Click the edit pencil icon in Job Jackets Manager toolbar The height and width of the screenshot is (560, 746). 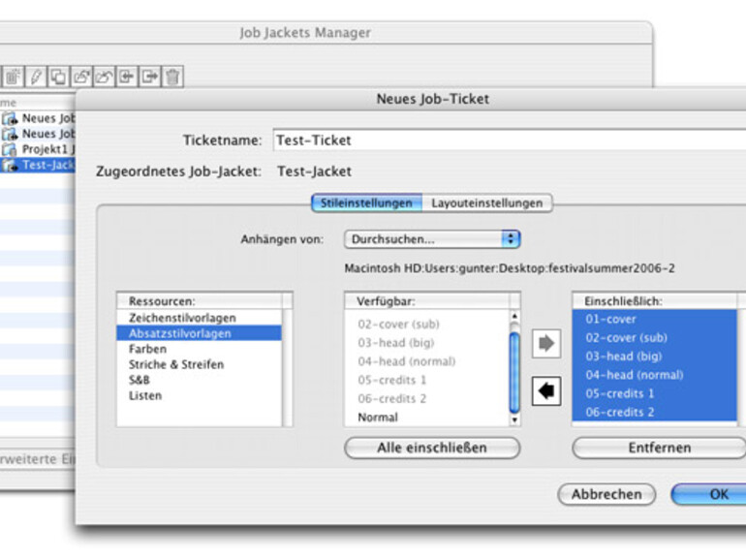pos(36,77)
